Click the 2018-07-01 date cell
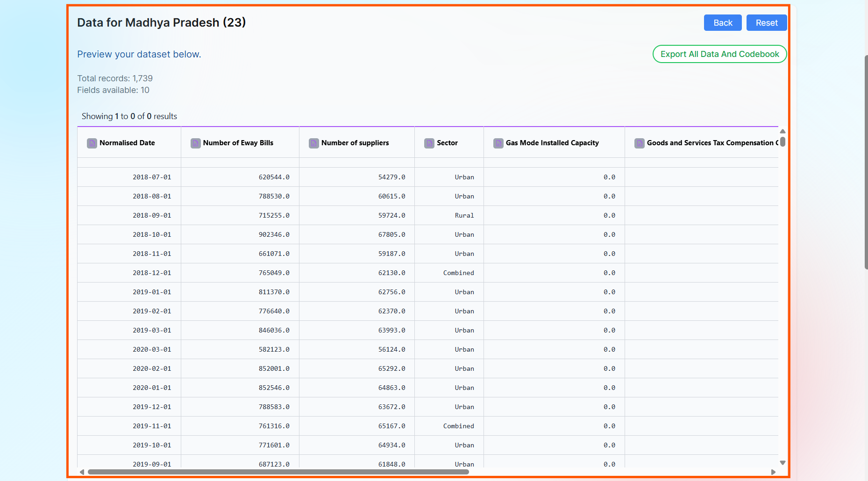The height and width of the screenshot is (481, 868). [x=152, y=177]
